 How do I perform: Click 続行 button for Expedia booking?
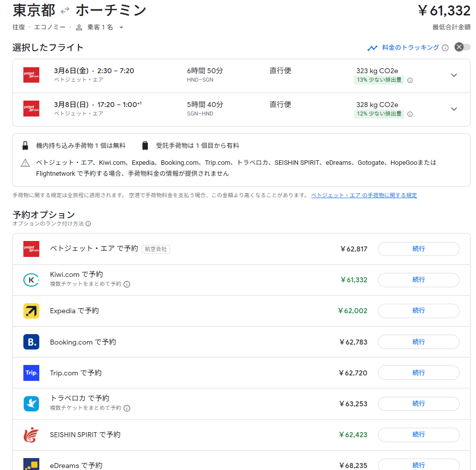(x=418, y=311)
